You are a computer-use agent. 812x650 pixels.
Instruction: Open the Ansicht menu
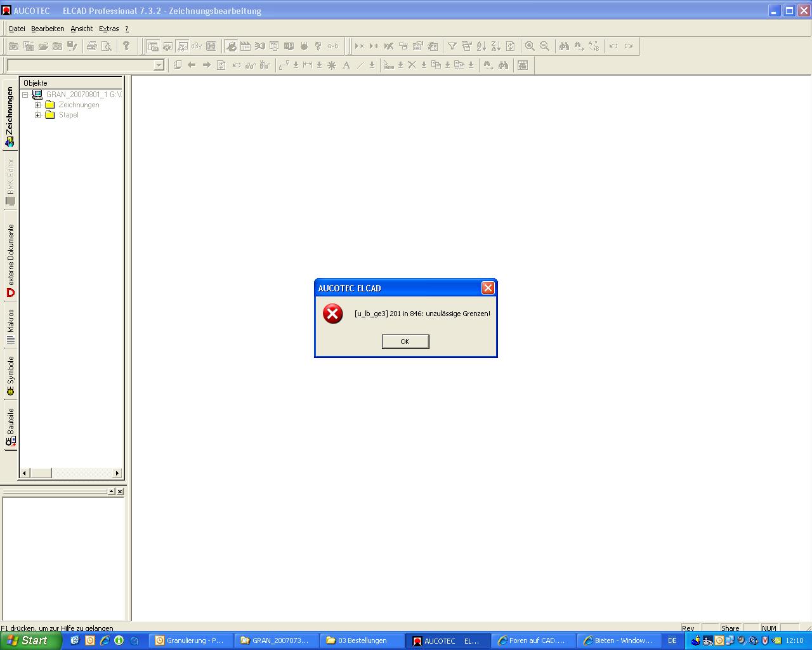(x=81, y=29)
